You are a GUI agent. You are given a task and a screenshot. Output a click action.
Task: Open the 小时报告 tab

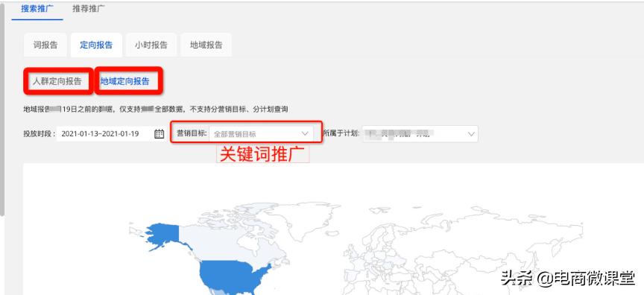tap(151, 45)
